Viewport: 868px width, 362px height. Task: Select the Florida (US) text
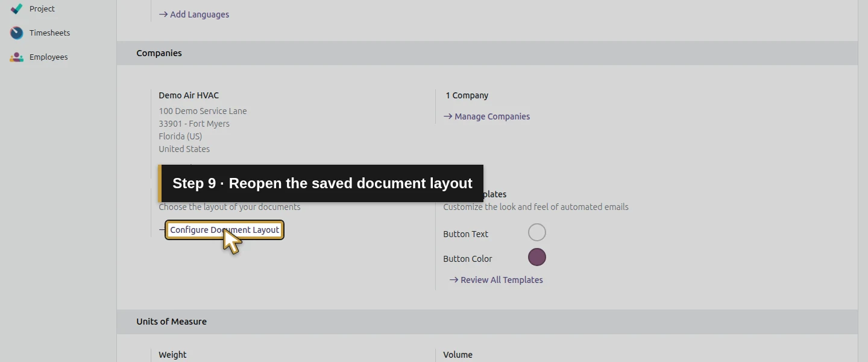(x=180, y=136)
